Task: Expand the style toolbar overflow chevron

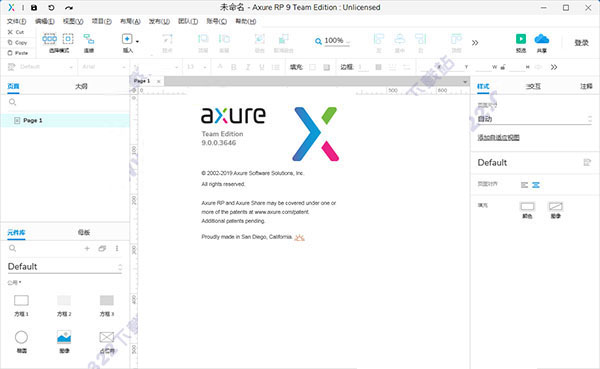Action: (x=554, y=67)
